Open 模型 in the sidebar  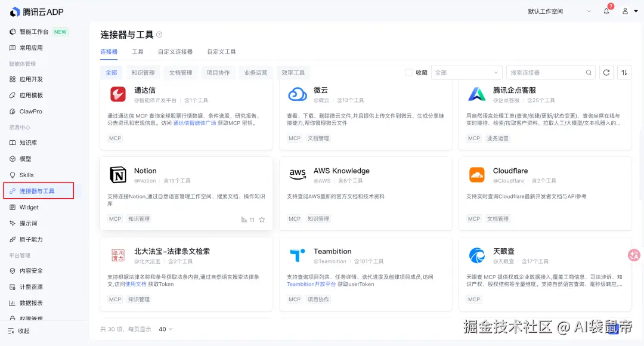[26, 159]
